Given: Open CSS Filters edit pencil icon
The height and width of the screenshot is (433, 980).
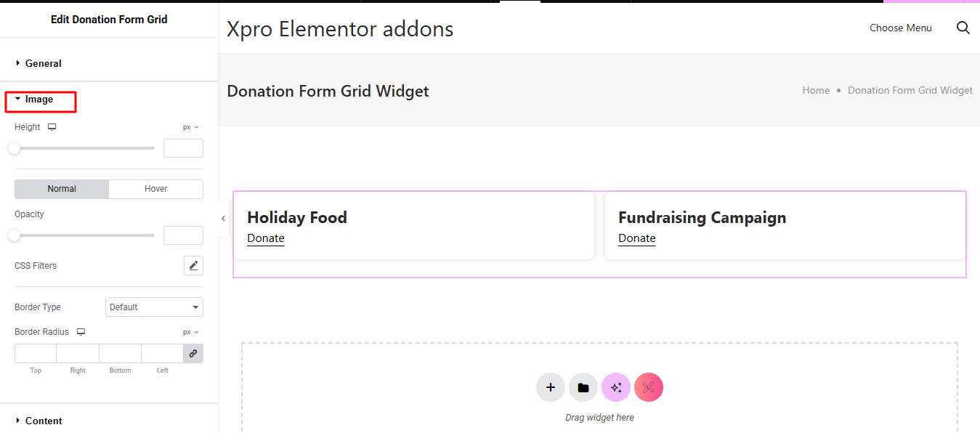Looking at the screenshot, I should tap(193, 266).
